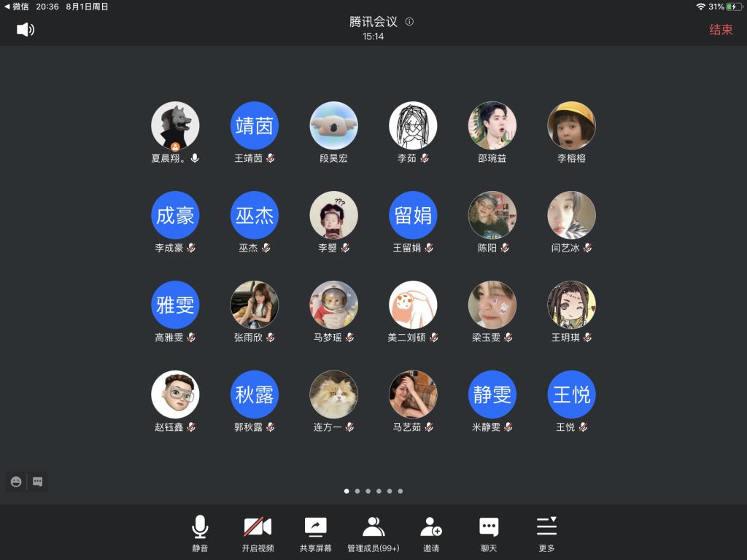This screenshot has height=560, width=747.
Task: Expand the 更多 more options menu
Action: tap(546, 533)
